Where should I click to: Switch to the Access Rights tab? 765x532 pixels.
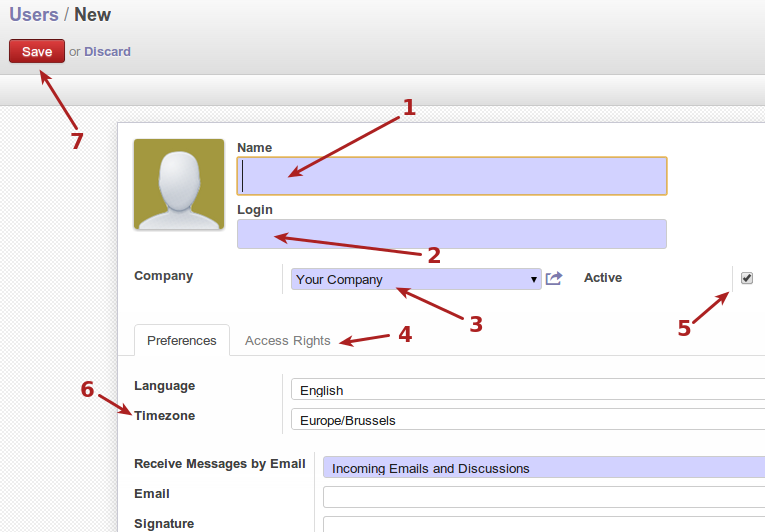click(287, 340)
